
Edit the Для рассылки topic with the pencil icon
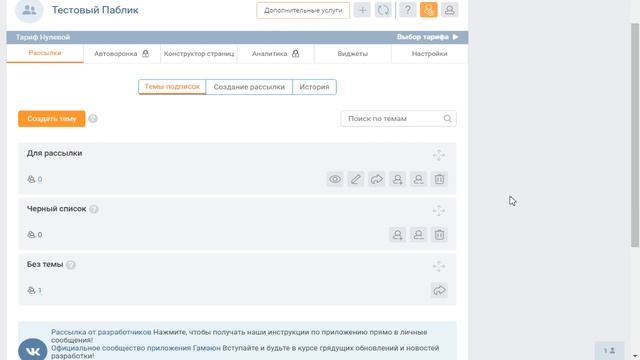tap(356, 179)
